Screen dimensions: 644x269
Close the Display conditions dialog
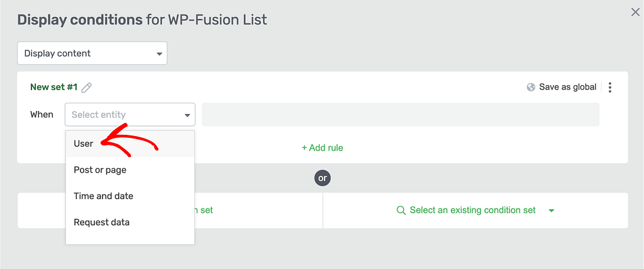pyautogui.click(x=635, y=13)
